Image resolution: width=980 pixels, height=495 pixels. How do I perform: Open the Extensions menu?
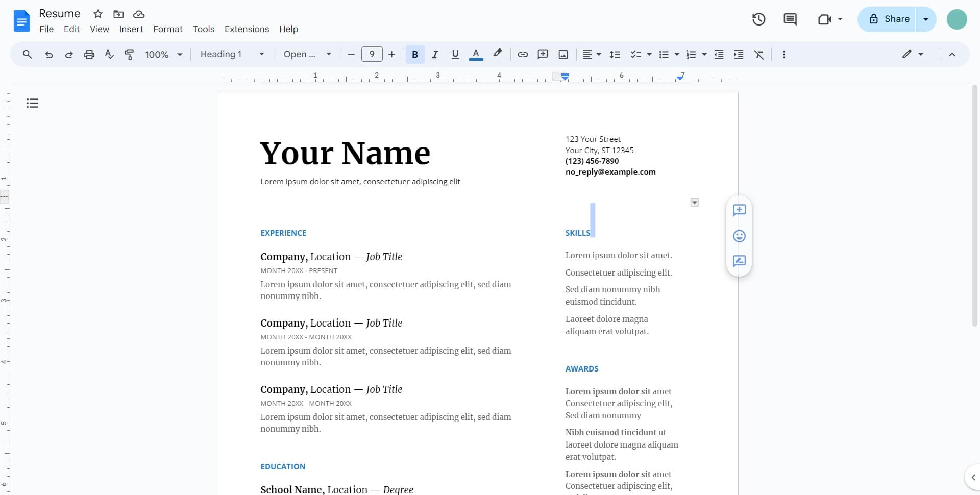tap(247, 29)
